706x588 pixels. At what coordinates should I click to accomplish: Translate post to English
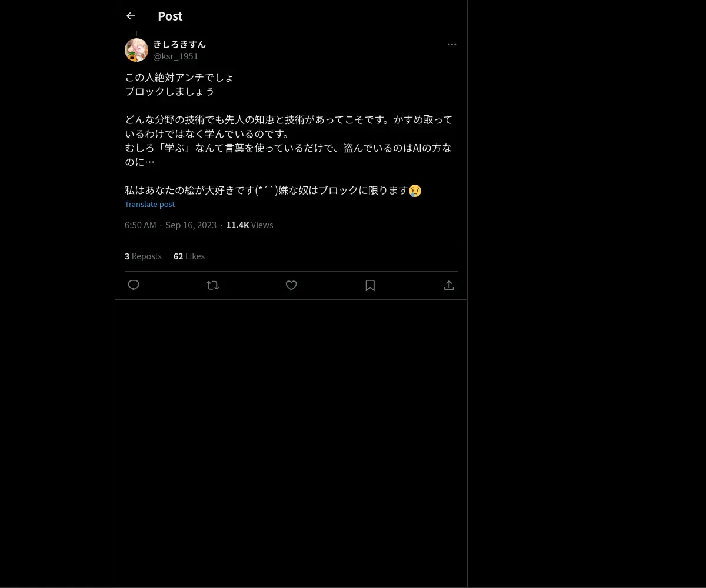point(149,204)
